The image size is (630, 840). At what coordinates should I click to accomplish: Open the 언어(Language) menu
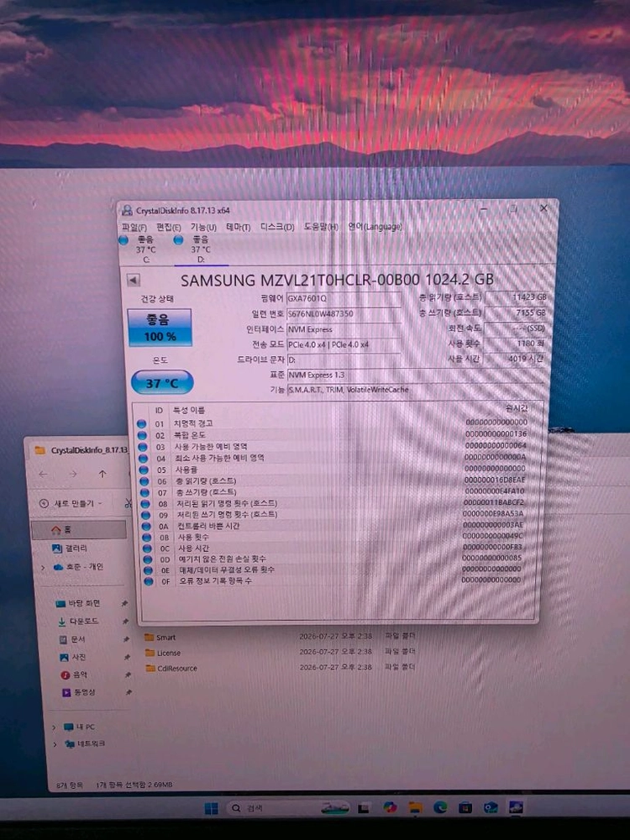375,227
